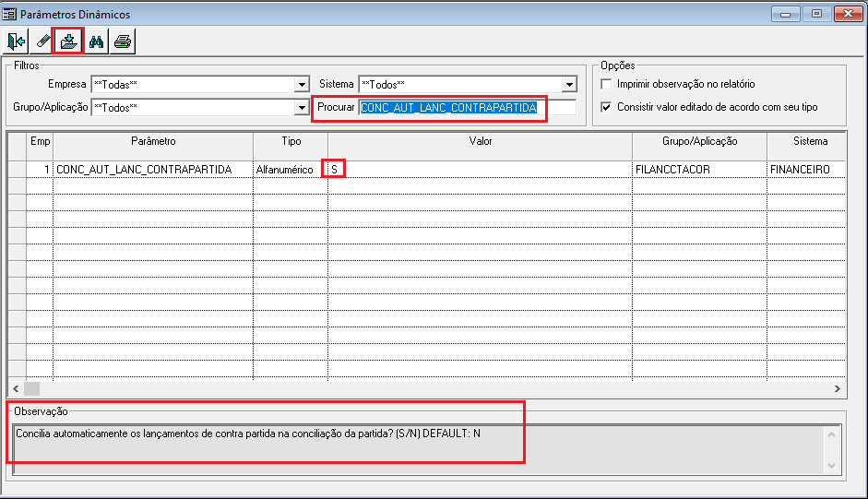Image resolution: width=868 pixels, height=499 pixels.
Task: Click the Parâmetros Dinâmicos title bar icon
Action: tap(9, 14)
